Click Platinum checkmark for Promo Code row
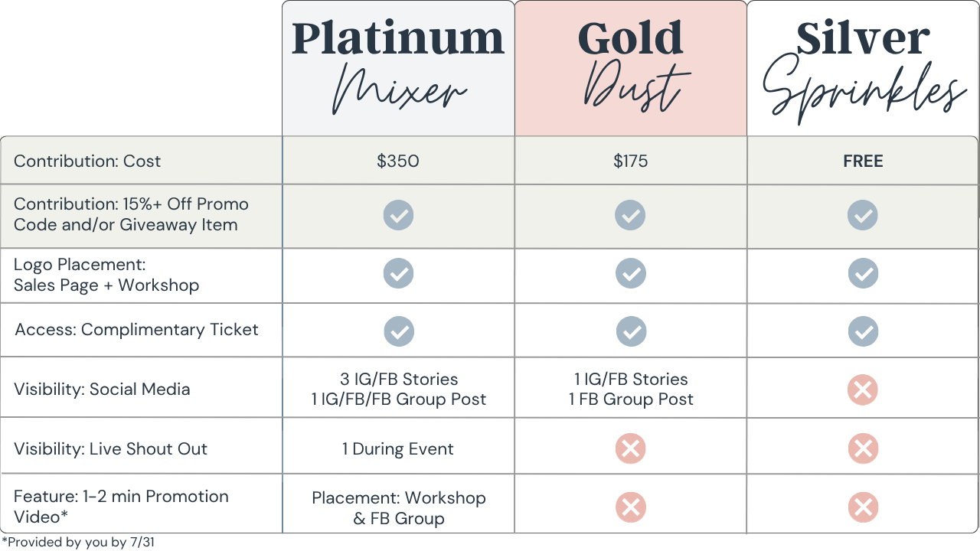 [398, 216]
